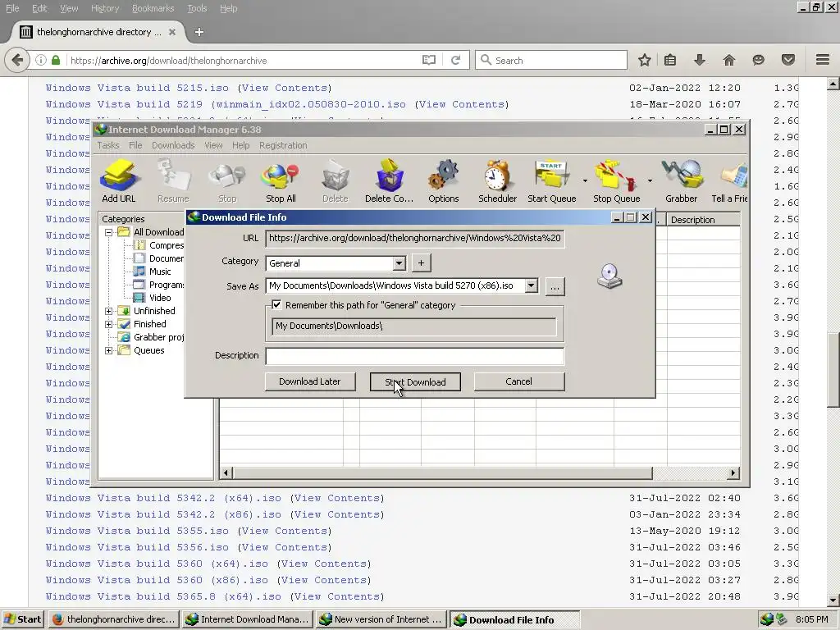Open Firefox Bookmarks menu
The height and width of the screenshot is (630, 840).
click(x=153, y=8)
